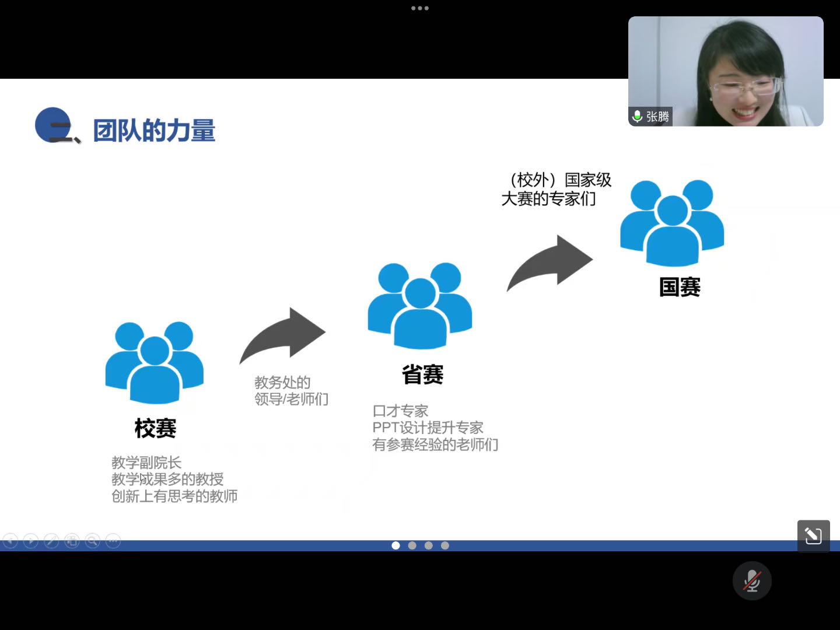Select the first page indicator dot

click(395, 545)
